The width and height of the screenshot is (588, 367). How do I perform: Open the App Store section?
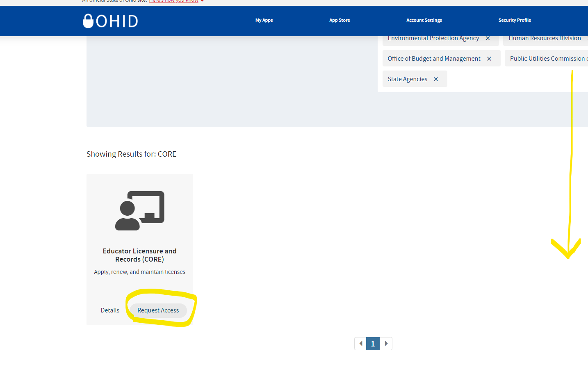coord(339,20)
